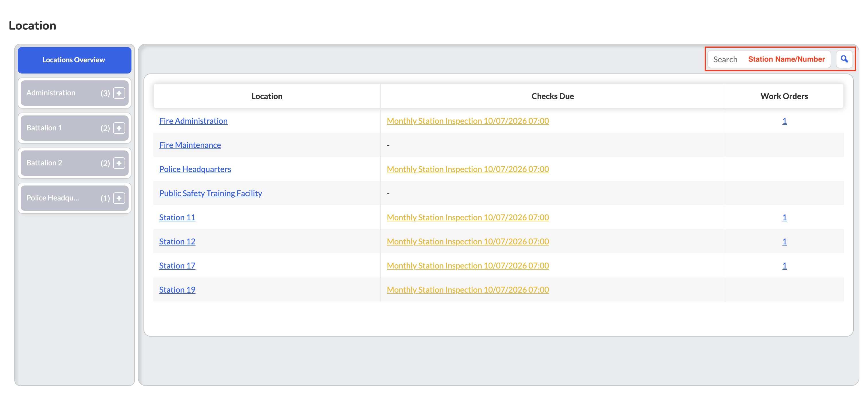Screen dimensions: 868x398
Task: Expand the Battalion 1 group plus icon
Action: click(x=119, y=128)
